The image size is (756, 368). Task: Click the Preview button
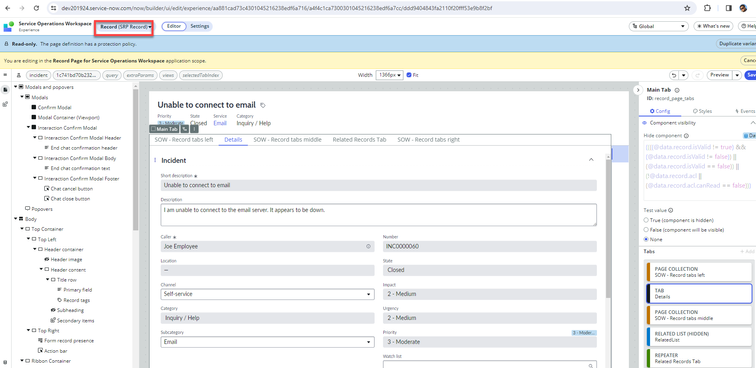coord(719,75)
